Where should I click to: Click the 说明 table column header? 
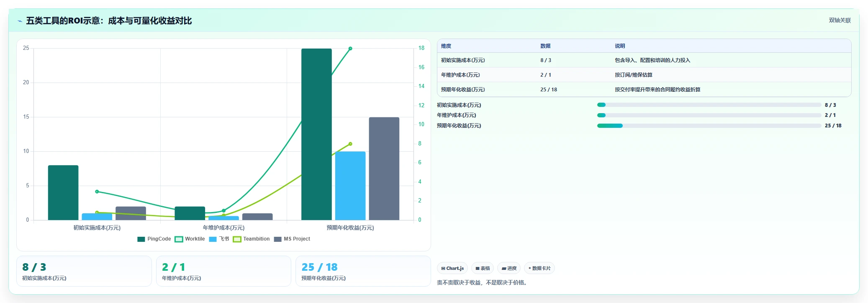pos(620,46)
